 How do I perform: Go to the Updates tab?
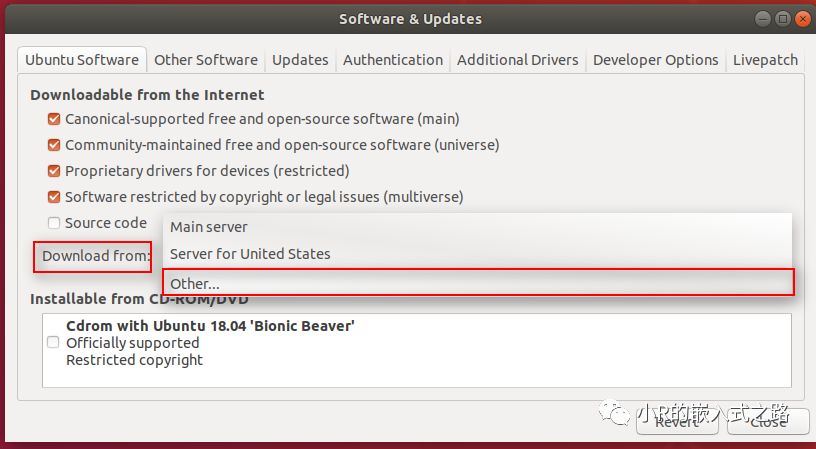tap(300, 60)
